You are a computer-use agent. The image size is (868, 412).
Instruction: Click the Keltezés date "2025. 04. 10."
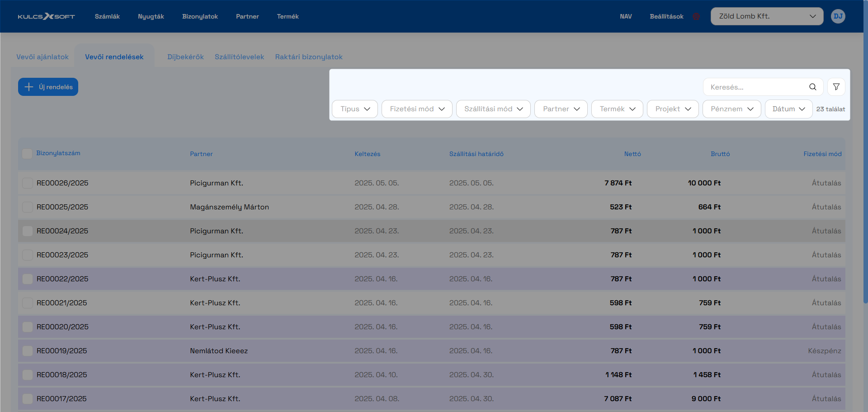376,375
